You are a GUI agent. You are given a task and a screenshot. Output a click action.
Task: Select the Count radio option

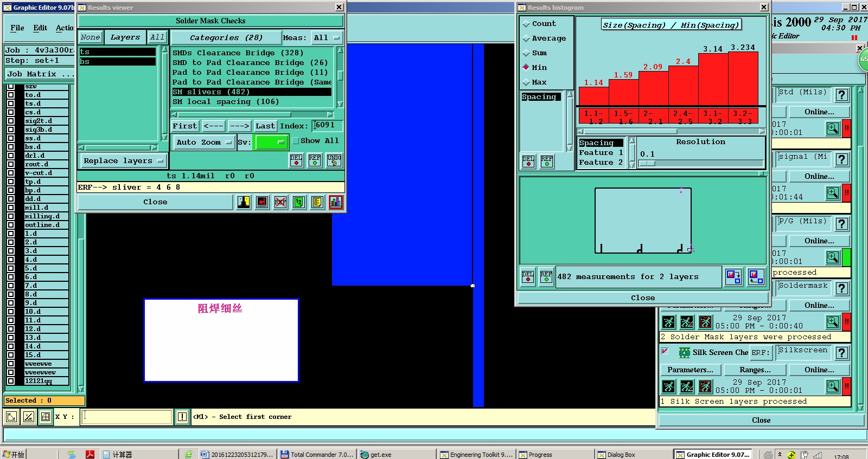point(526,24)
